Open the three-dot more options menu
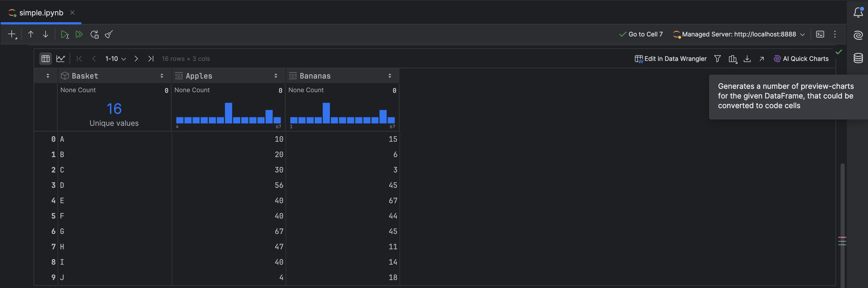 (835, 34)
